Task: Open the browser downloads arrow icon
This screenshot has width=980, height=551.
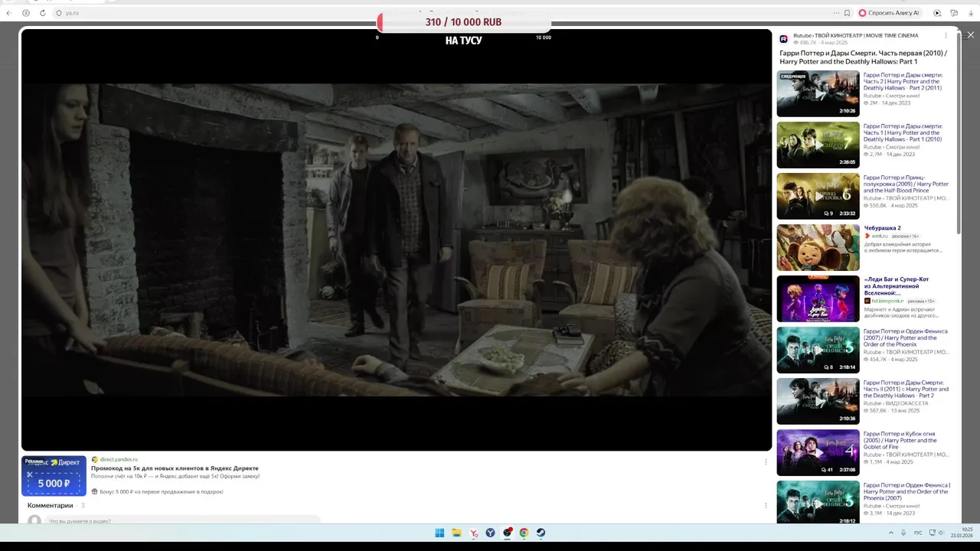Action: 970,13
